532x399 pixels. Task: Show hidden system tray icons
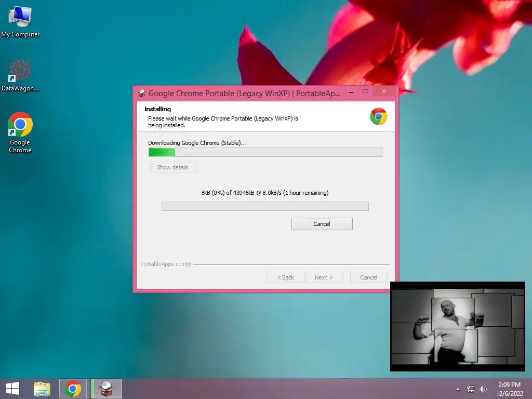(x=458, y=389)
